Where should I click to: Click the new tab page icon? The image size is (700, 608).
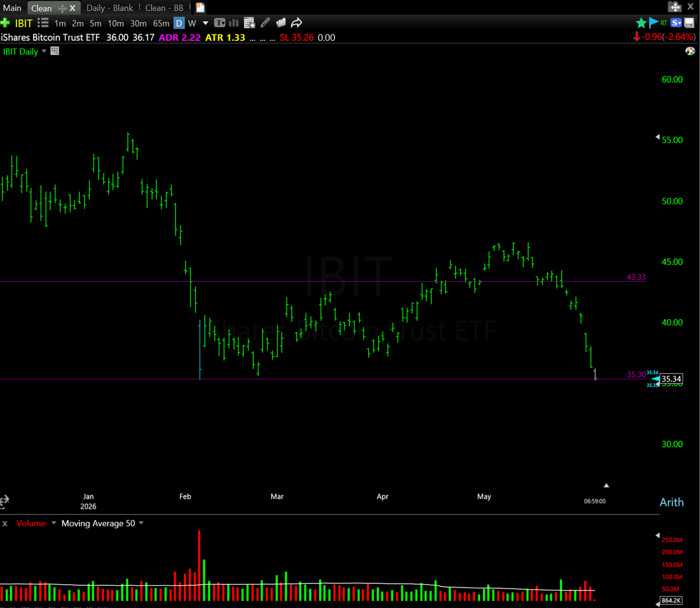click(x=200, y=8)
